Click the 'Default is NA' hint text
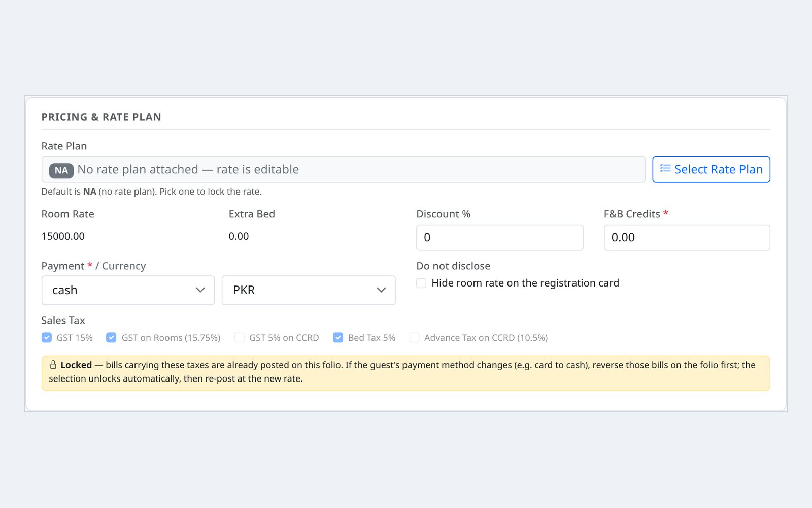The width and height of the screenshot is (812, 508). [151, 192]
